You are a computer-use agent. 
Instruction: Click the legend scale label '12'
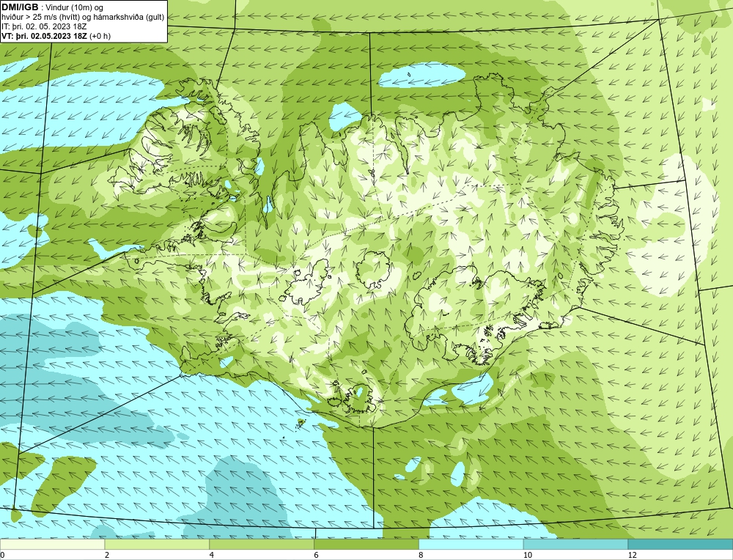pos(632,555)
